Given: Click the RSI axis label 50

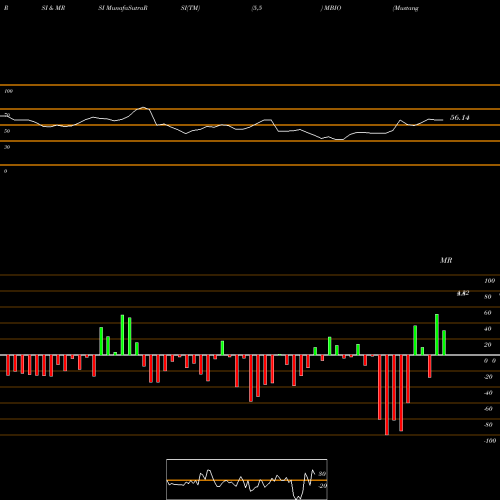Looking at the screenshot, I should coord(7,131).
